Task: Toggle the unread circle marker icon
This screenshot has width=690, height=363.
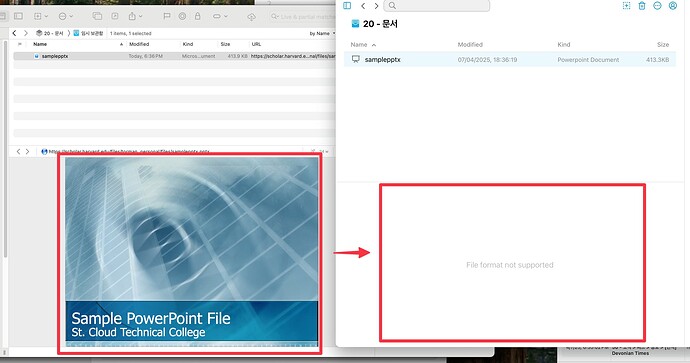Action: pos(182,16)
